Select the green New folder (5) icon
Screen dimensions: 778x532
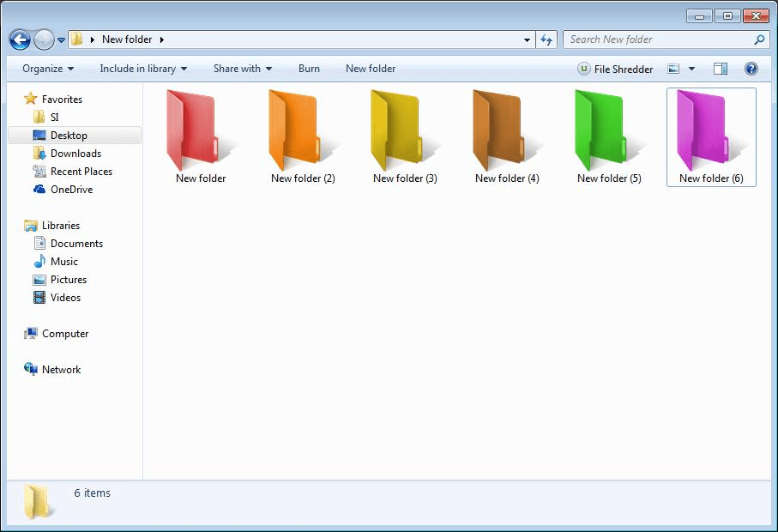coord(600,130)
